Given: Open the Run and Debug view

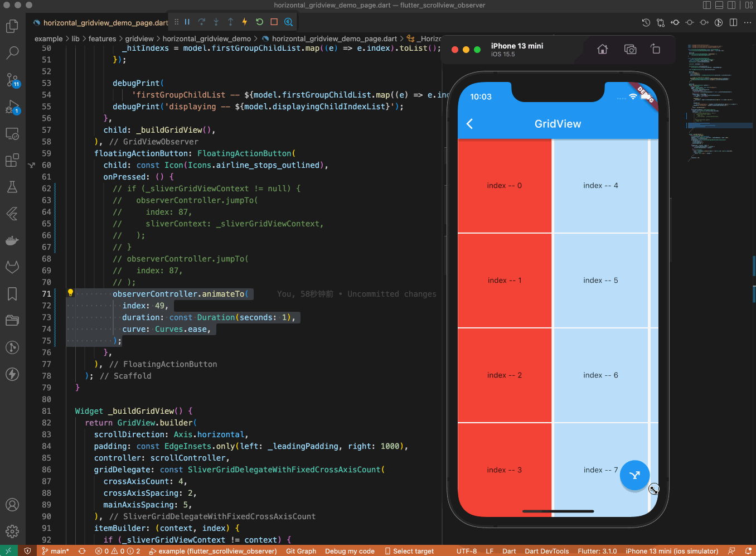Looking at the screenshot, I should 12,107.
